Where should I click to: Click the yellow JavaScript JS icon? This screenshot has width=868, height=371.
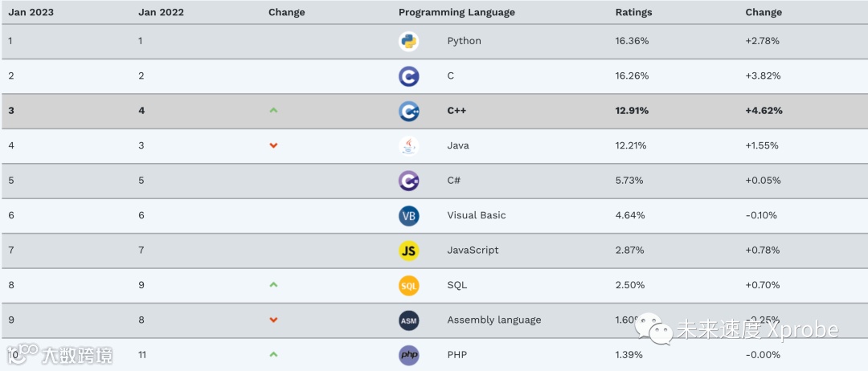(408, 251)
